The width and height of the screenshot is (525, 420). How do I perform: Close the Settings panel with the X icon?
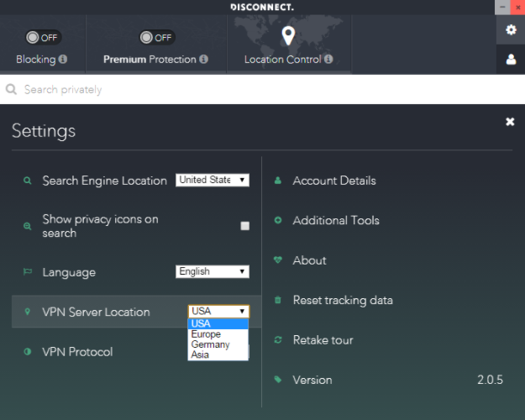pos(510,122)
